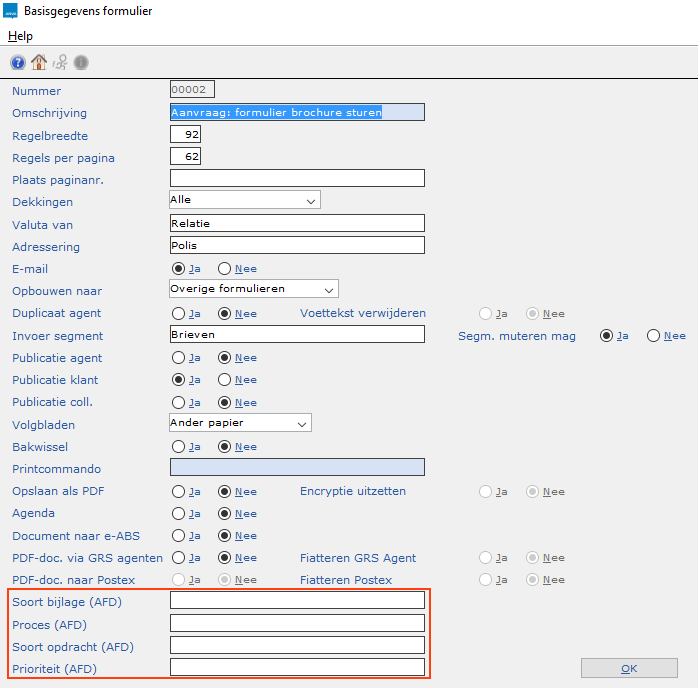Select Ja for E-mail
Screen dimensions: 698x688
tap(179, 269)
